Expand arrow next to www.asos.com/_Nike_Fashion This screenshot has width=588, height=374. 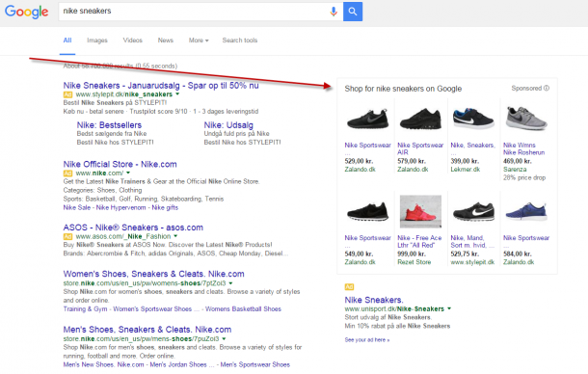point(175,236)
